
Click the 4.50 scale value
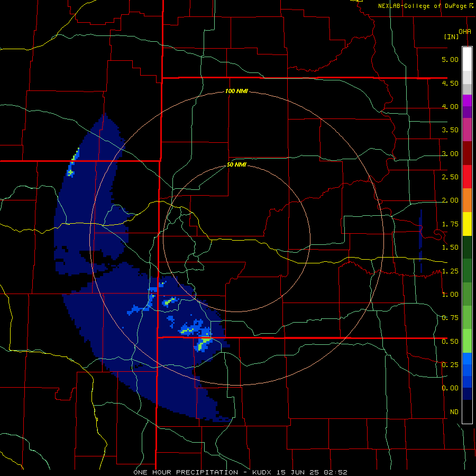pos(450,83)
